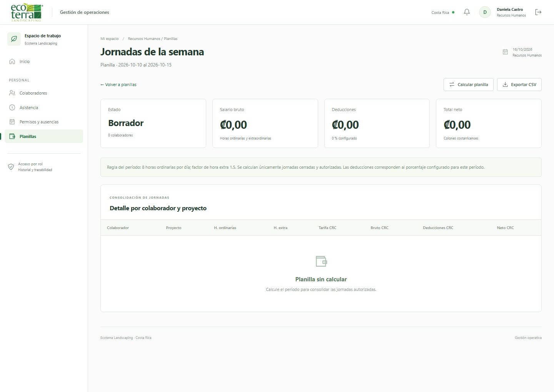Click the Costa Rica region label
554x392 pixels.
[440, 13]
